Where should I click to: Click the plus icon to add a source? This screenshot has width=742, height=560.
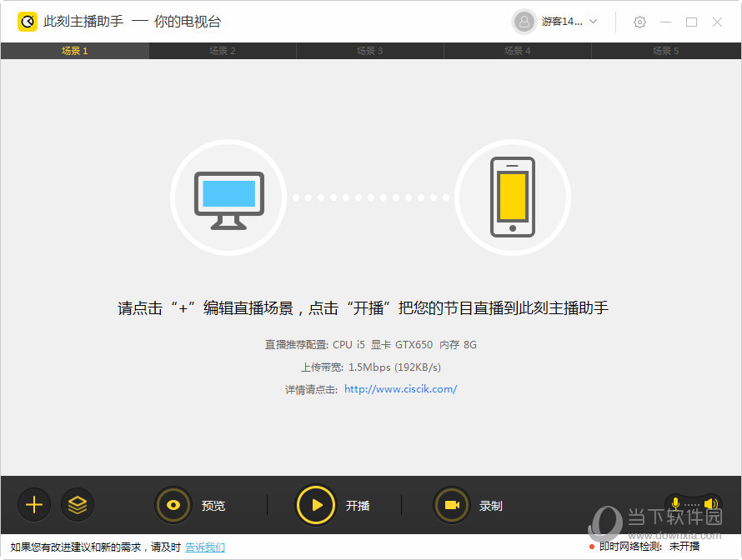34,505
